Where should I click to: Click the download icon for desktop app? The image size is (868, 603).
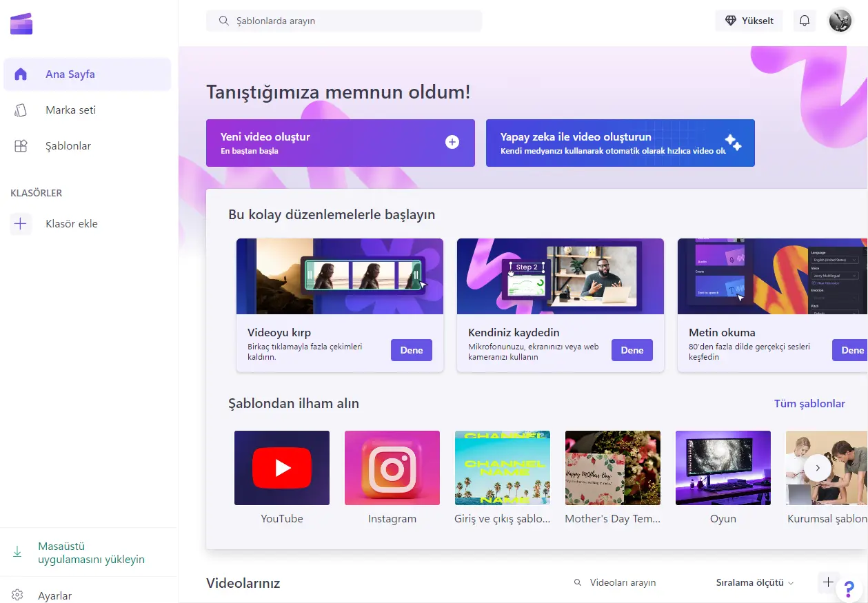coord(18,553)
